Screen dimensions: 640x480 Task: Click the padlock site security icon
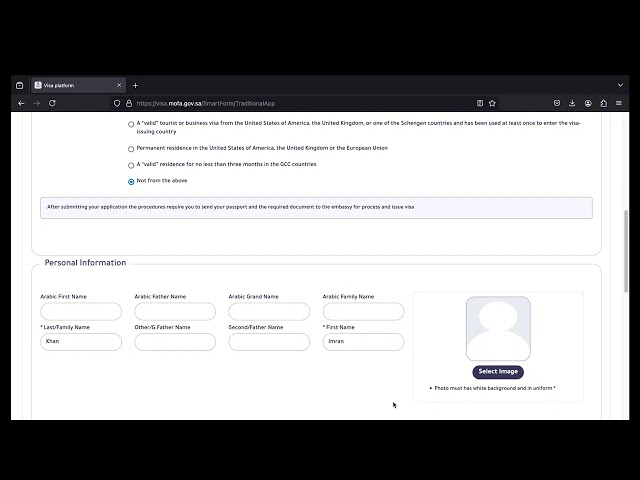tap(129, 103)
